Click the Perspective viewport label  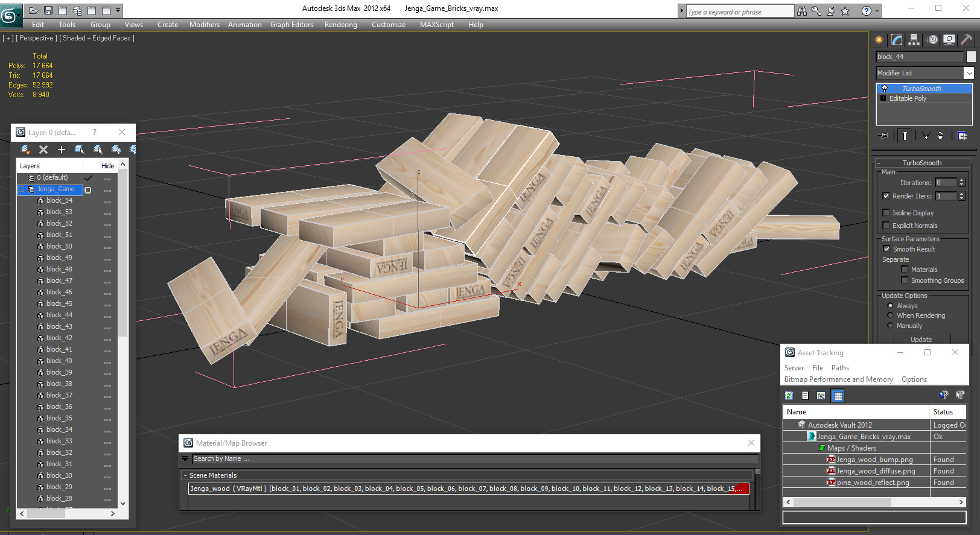coord(36,38)
